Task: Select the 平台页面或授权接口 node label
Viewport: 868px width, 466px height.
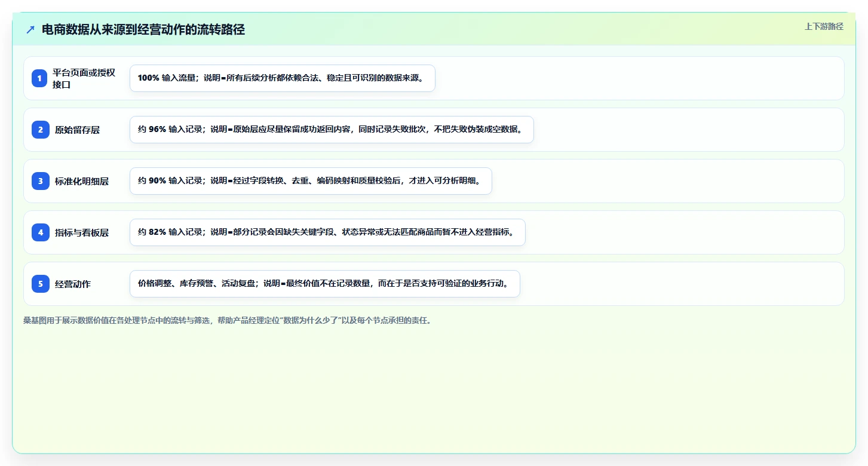Action: pos(84,78)
